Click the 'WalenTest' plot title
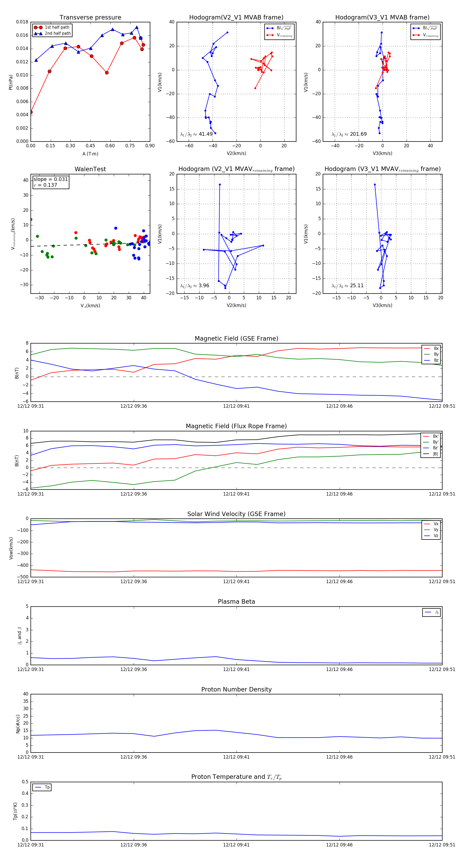 pos(90,169)
